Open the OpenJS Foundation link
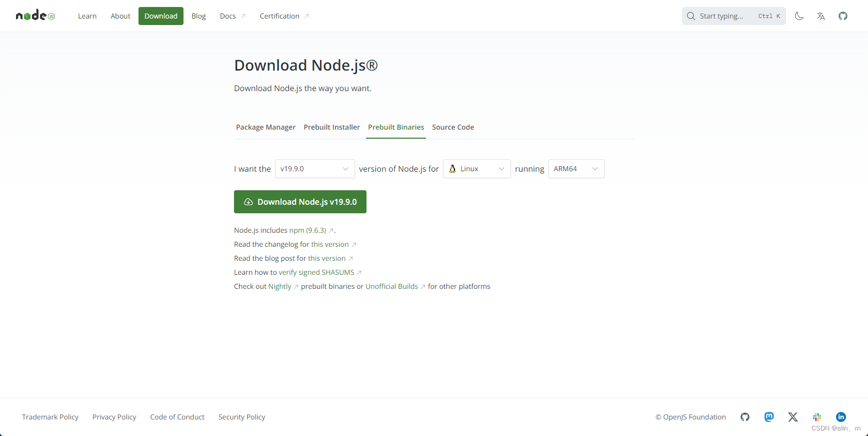 coord(691,417)
